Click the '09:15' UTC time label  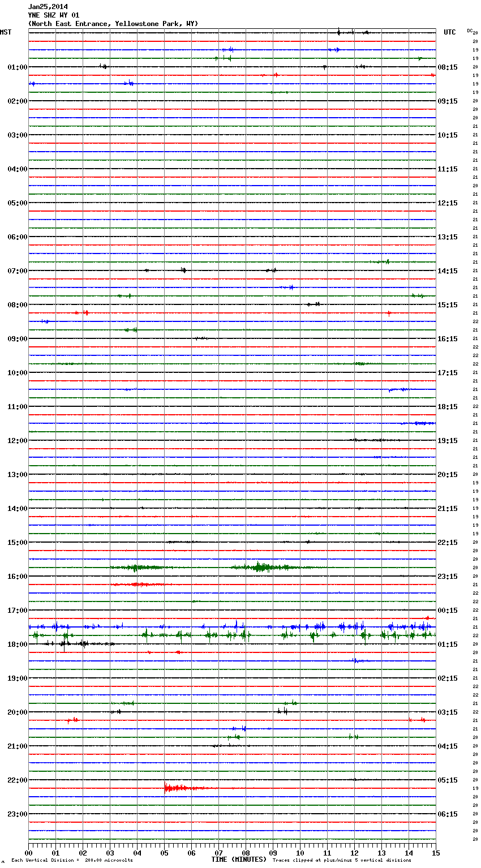(448, 101)
